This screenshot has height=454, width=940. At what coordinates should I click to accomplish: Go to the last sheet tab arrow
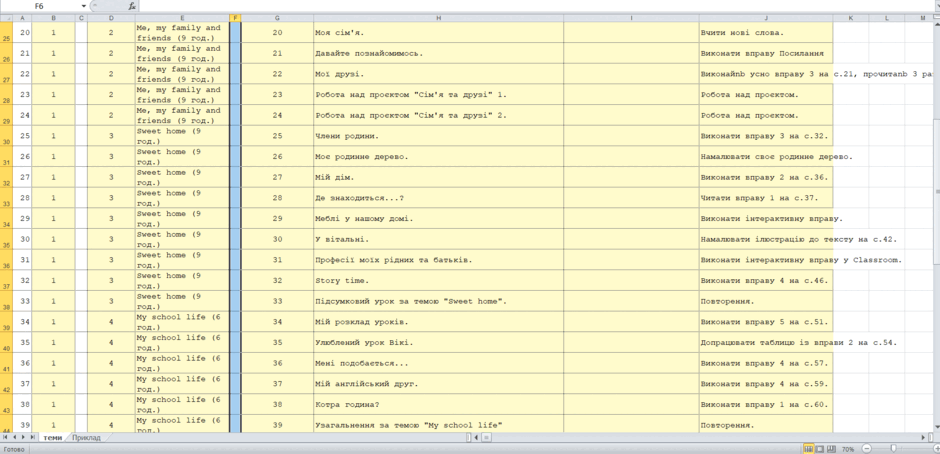(32, 438)
